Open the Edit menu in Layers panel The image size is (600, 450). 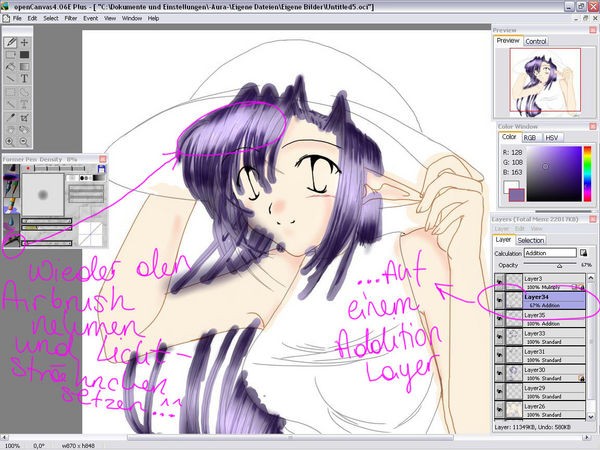coord(521,229)
